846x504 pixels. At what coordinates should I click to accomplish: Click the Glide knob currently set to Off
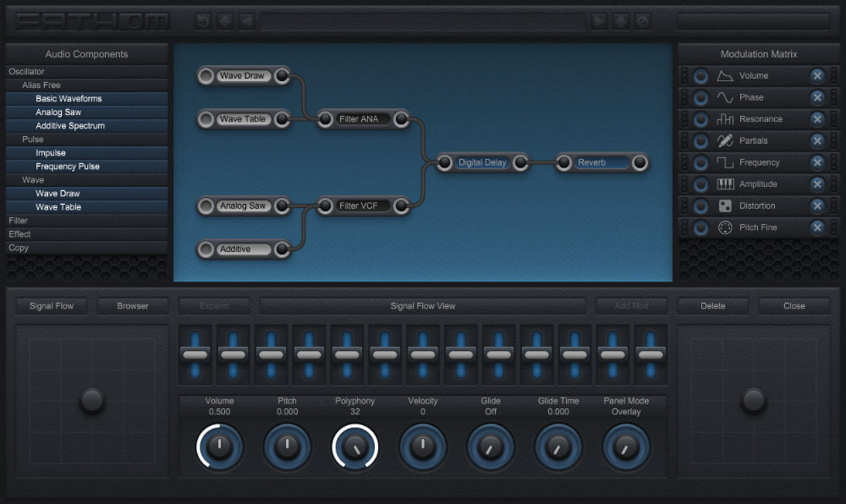coord(491,446)
